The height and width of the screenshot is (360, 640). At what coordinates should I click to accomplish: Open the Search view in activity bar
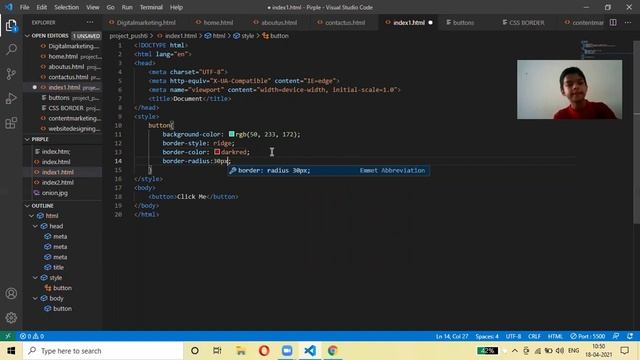11,50
